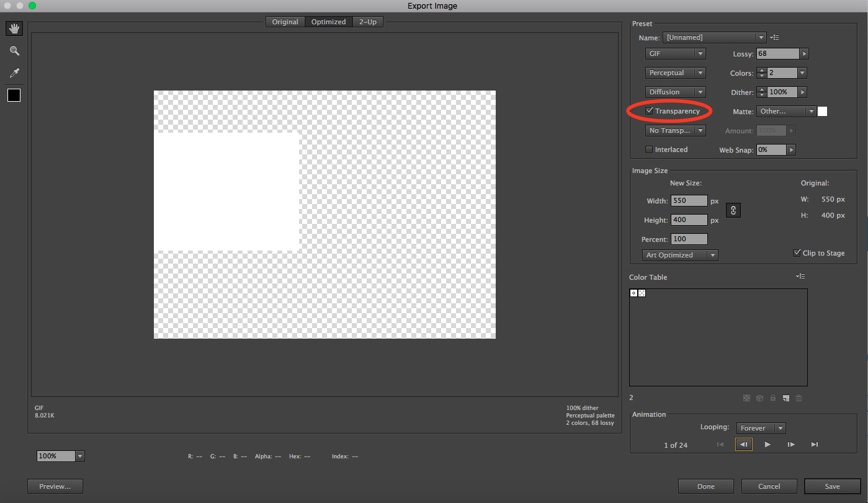Image resolution: width=868 pixels, height=503 pixels.
Task: Open the GIF format dropdown
Action: click(675, 53)
